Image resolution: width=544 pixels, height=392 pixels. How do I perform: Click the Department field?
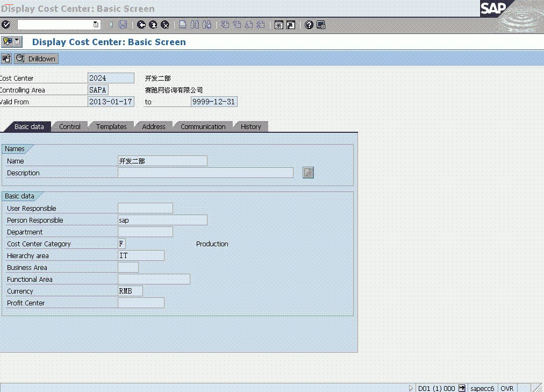coord(145,232)
